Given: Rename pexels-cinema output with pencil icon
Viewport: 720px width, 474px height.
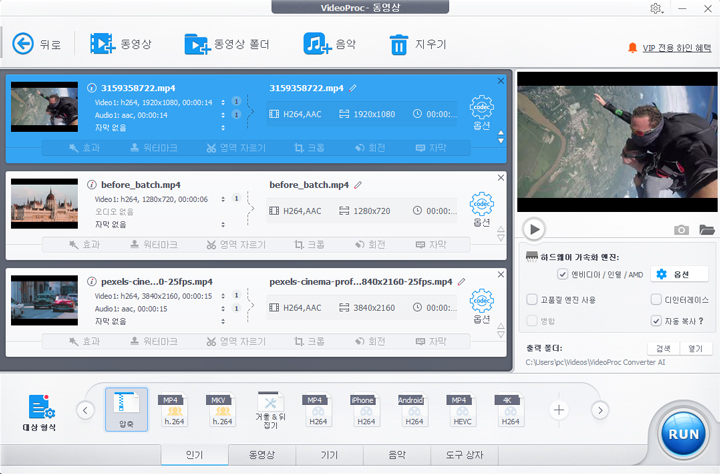Looking at the screenshot, I should [x=461, y=282].
